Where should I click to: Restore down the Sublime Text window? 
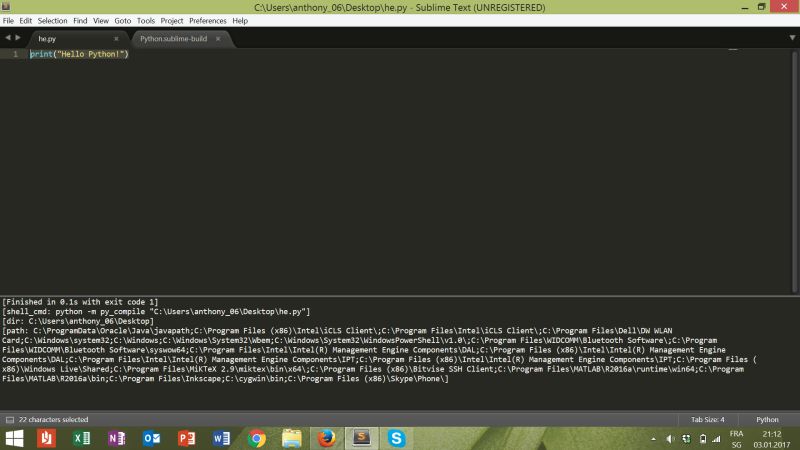click(x=761, y=7)
